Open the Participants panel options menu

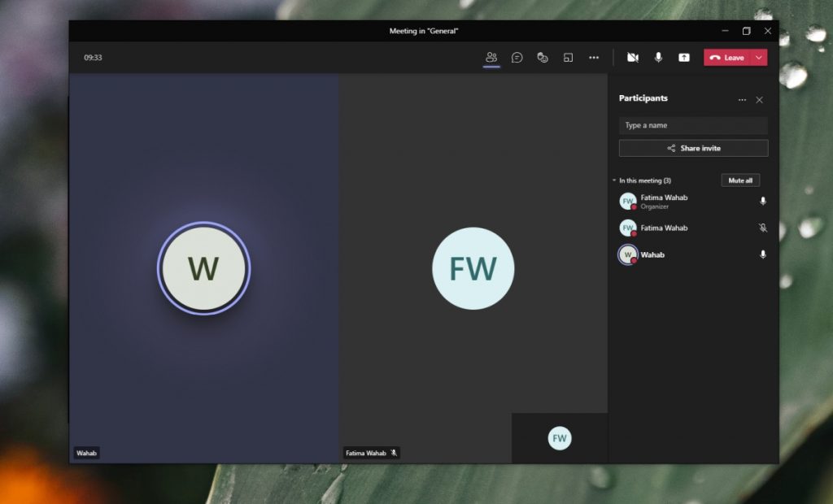click(x=742, y=99)
